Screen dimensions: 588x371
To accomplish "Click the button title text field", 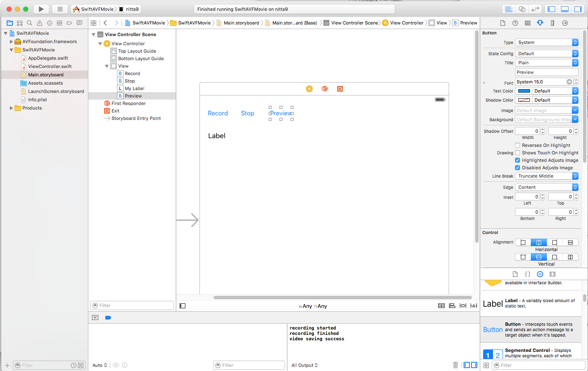I will (546, 72).
